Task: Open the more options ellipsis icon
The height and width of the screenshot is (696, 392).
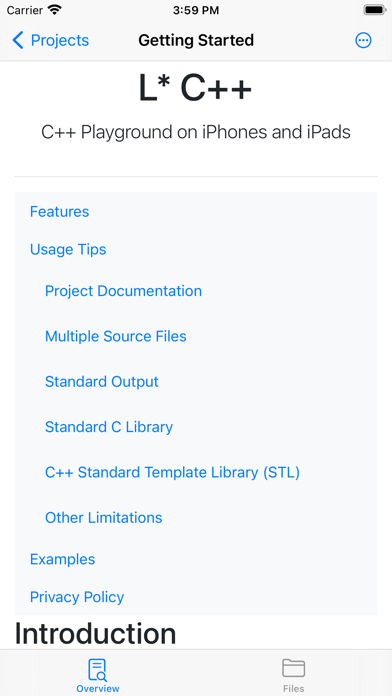Action: [x=363, y=41]
